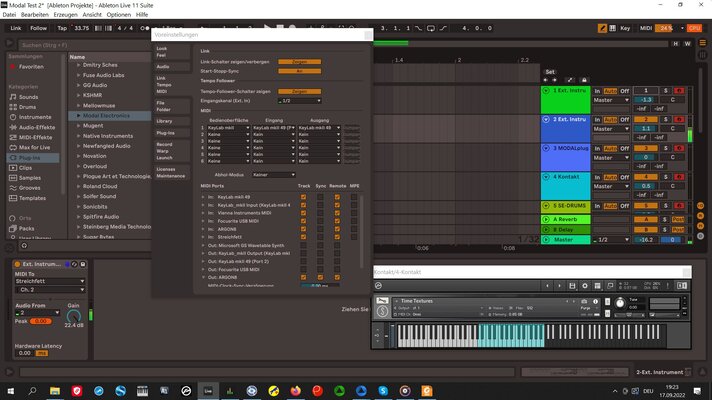The height and width of the screenshot is (400, 712).
Task: Toggle Track checkbox for In KeyLab mkII 49
Action: click(x=303, y=197)
